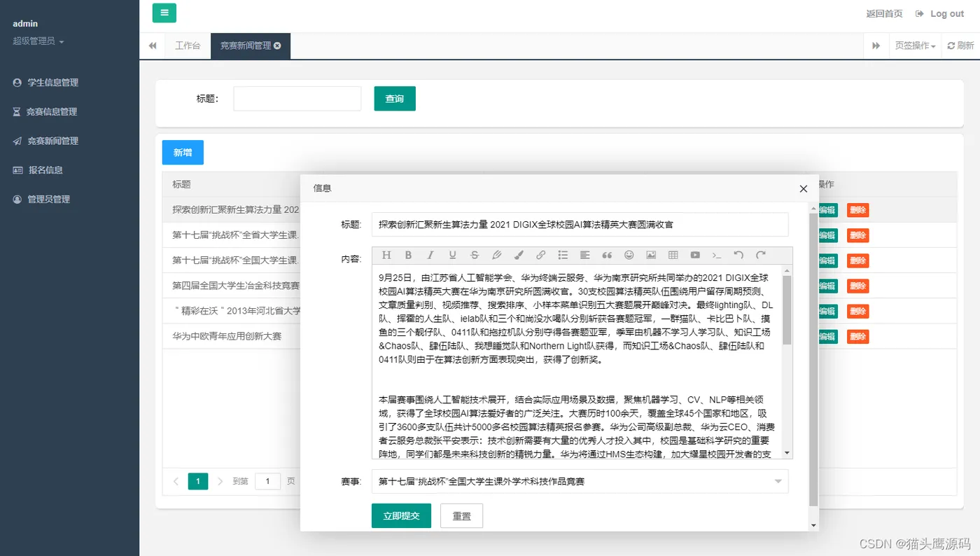The image size is (980, 556).
Task: Reset the form with 重置
Action: (x=462, y=516)
